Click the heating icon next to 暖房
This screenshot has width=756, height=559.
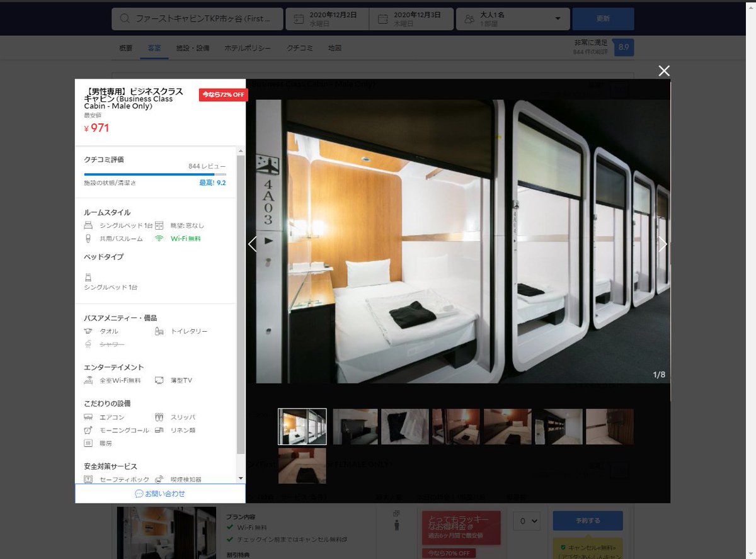click(x=88, y=443)
